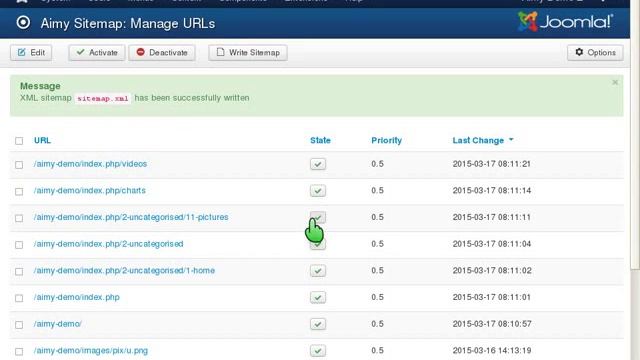Click the Edit toolbar button
Image resolution: width=640 pixels, height=360 pixels.
click(x=31, y=53)
